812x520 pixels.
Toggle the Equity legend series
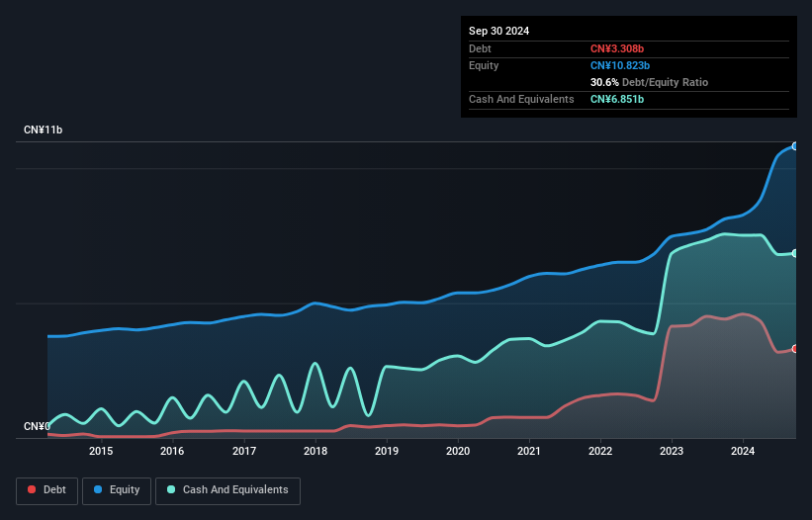coord(117,490)
